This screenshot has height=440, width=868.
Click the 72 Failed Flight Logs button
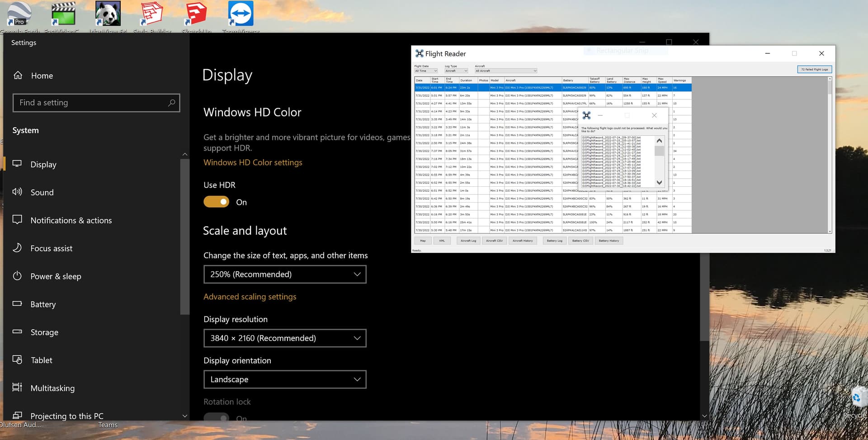point(814,69)
